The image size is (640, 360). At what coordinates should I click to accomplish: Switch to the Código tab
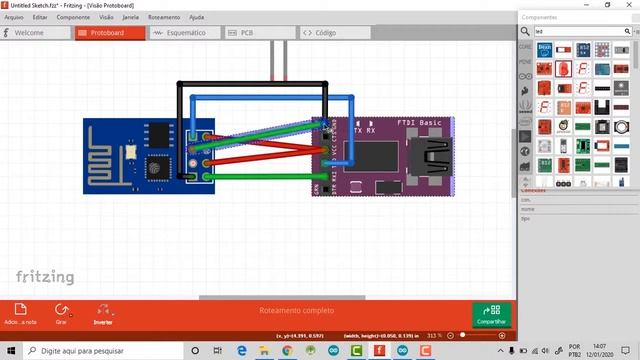tap(335, 33)
